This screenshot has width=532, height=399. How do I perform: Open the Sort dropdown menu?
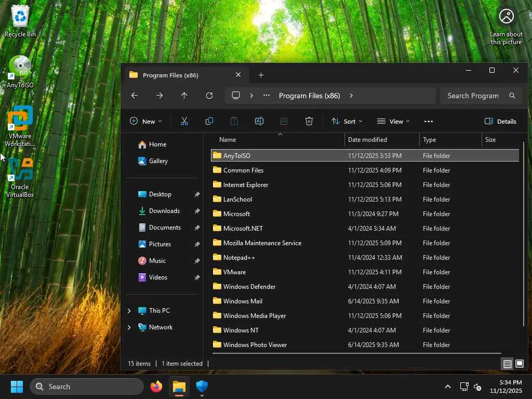click(x=347, y=121)
